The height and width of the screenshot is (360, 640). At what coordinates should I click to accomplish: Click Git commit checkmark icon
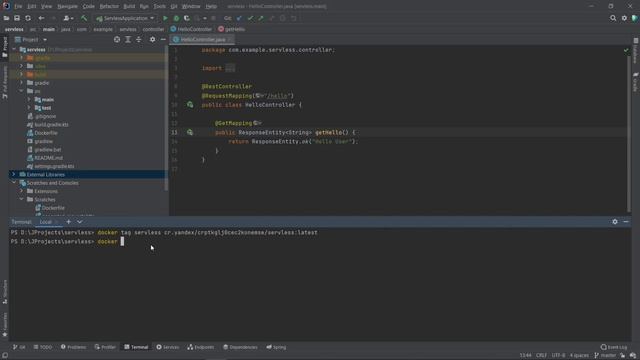pos(250,18)
